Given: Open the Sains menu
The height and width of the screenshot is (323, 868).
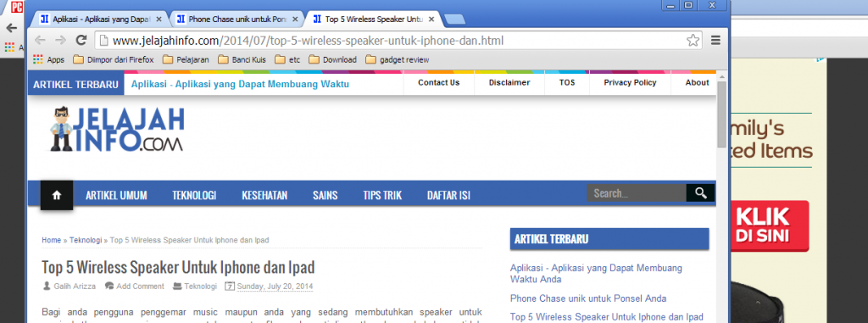Looking at the screenshot, I should 325,195.
